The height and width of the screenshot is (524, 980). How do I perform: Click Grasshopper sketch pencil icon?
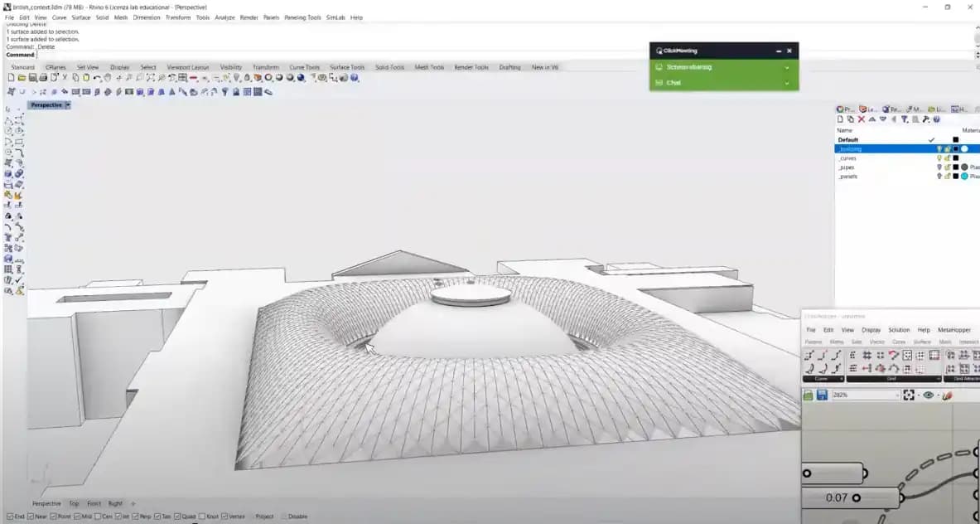click(948, 395)
